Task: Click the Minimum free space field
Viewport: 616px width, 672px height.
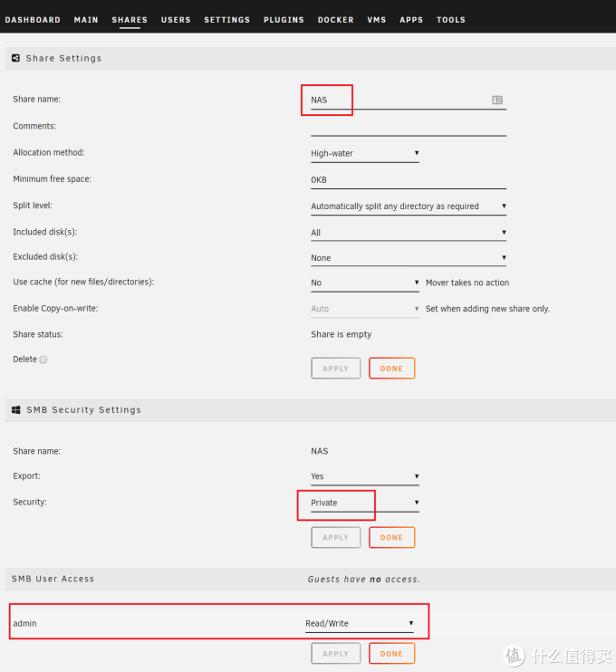Action: [x=409, y=180]
